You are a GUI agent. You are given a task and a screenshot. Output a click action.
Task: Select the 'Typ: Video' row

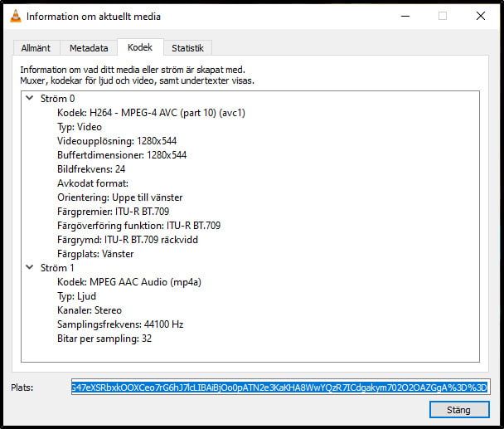tap(80, 127)
